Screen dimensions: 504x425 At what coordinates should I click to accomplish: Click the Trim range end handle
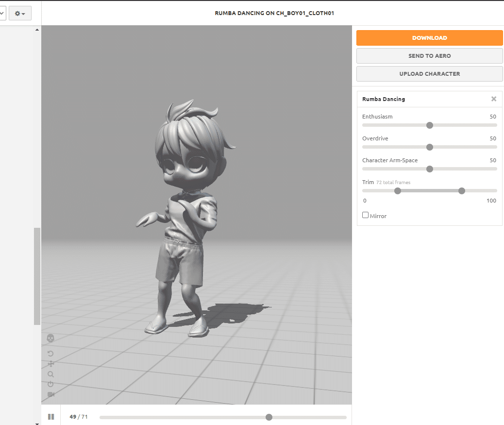click(x=461, y=191)
